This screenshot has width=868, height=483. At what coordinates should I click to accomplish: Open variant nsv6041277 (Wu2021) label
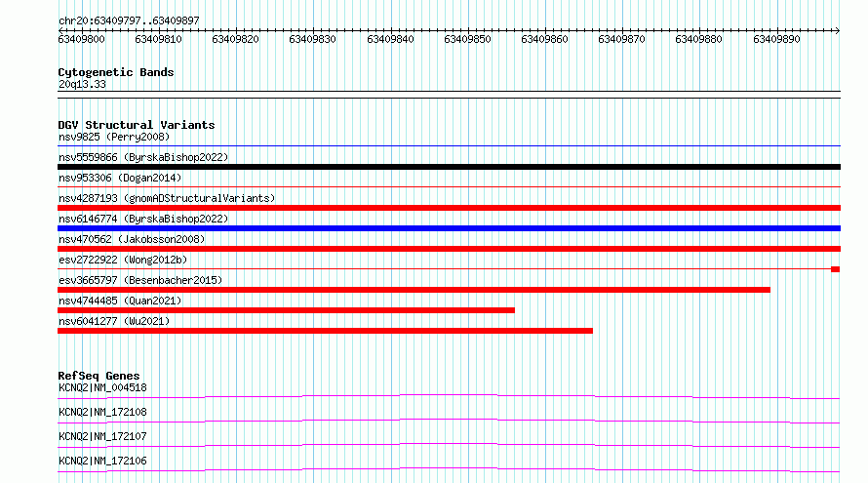coord(114,321)
